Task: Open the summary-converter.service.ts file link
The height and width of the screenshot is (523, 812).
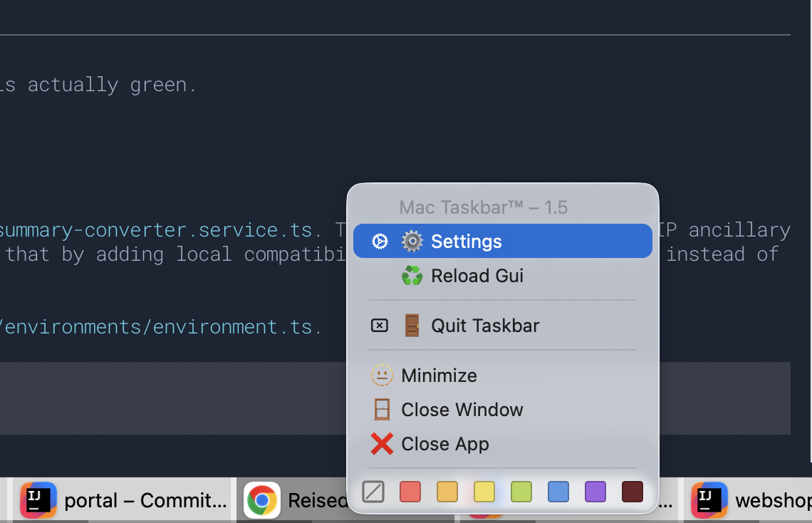Action: (x=155, y=230)
